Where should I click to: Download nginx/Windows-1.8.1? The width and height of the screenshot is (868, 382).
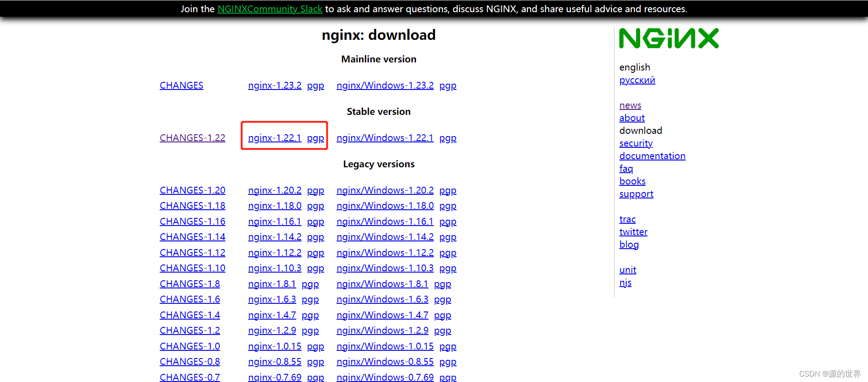coord(382,284)
